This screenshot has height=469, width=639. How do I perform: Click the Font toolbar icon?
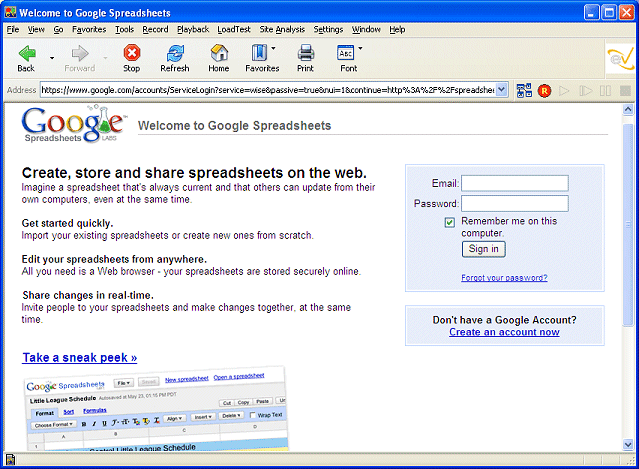[346, 53]
